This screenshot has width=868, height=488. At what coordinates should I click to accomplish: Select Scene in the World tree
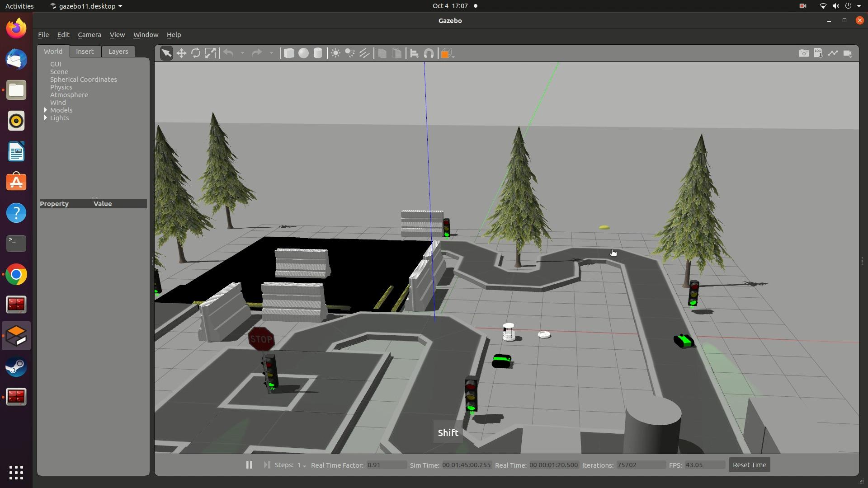coord(59,72)
